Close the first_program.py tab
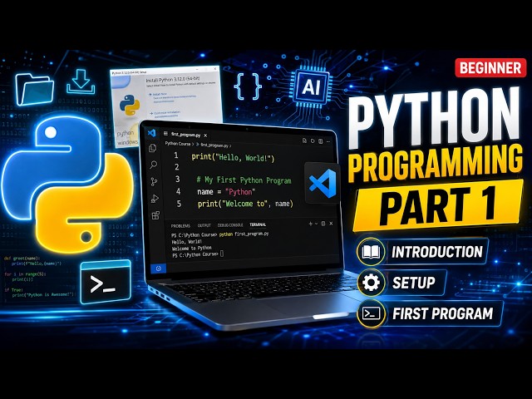532x399 pixels. (205, 135)
